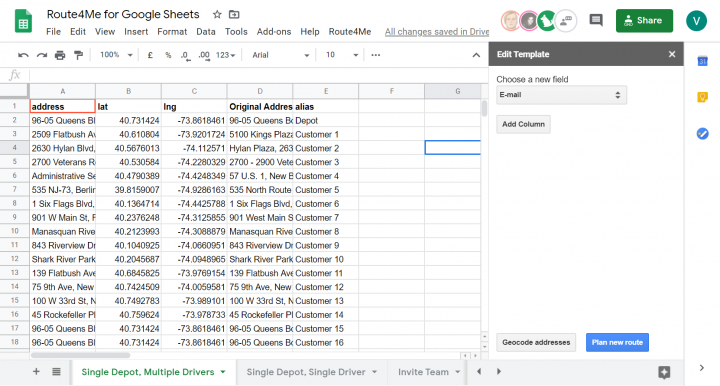This screenshot has width=720, height=386.
Task: Open Single Depot, Single Driver tab menu arrow
Action: (374, 372)
